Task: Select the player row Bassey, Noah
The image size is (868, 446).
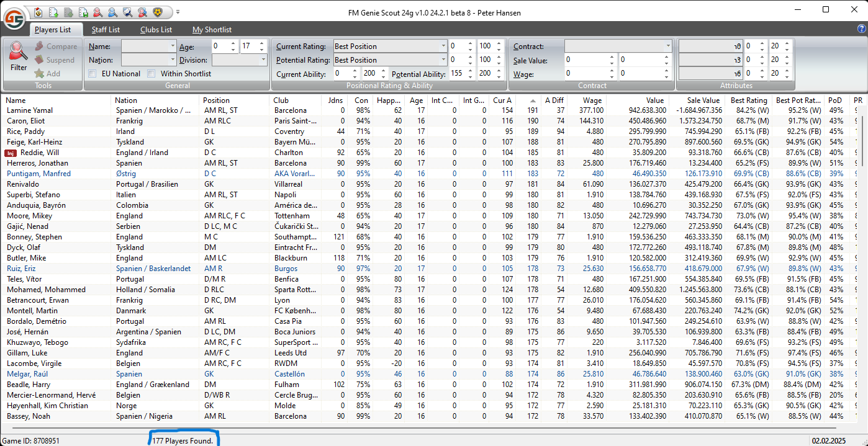Action: pyautogui.click(x=428, y=416)
